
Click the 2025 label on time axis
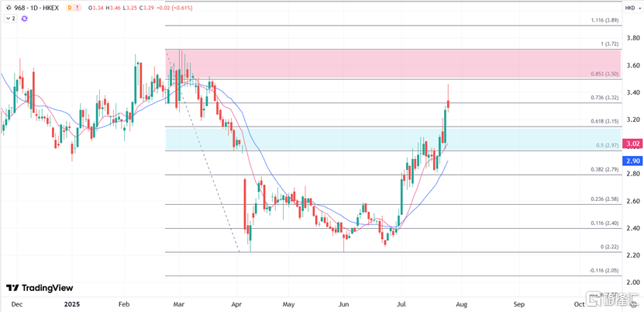coord(72,304)
